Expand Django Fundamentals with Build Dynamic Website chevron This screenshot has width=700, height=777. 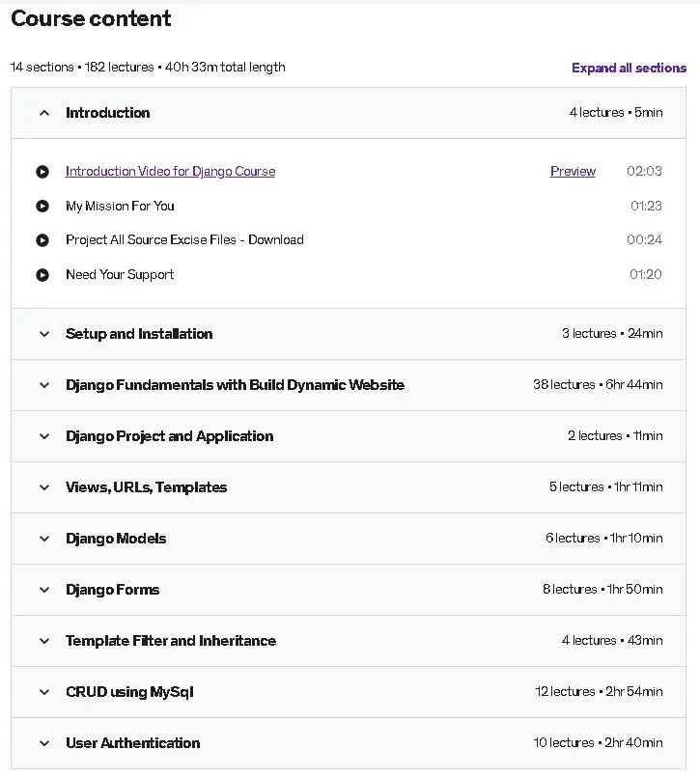44,385
